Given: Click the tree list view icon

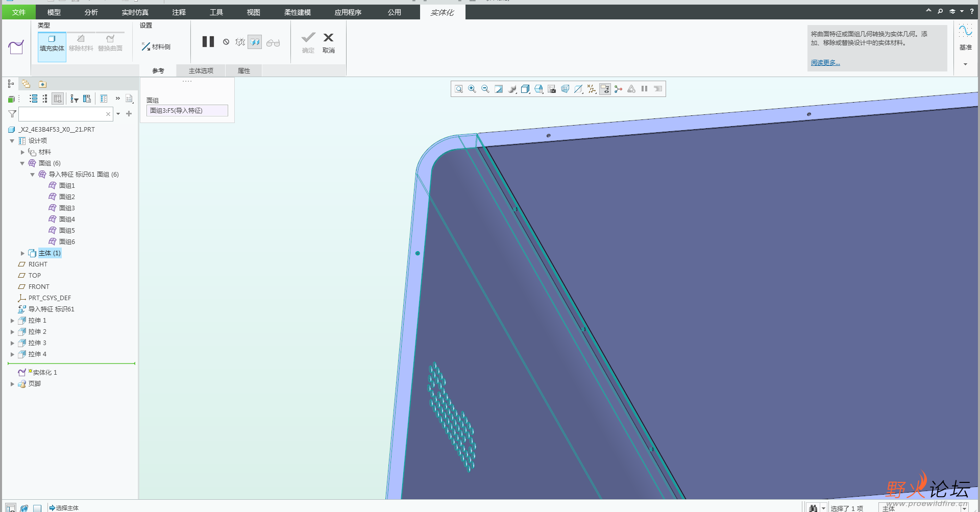Looking at the screenshot, I should (104, 99).
